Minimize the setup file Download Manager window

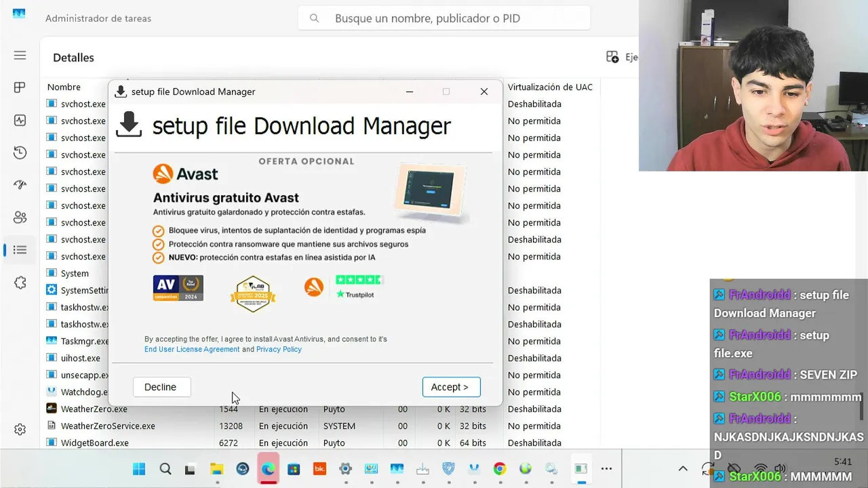410,91
